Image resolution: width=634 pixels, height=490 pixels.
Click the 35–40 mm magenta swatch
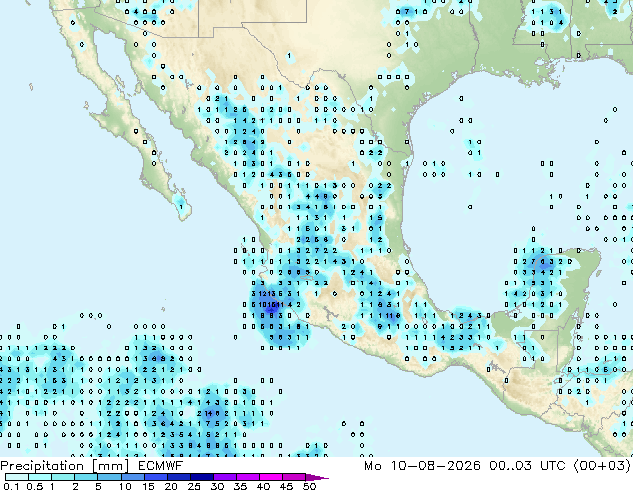[x=247, y=477]
